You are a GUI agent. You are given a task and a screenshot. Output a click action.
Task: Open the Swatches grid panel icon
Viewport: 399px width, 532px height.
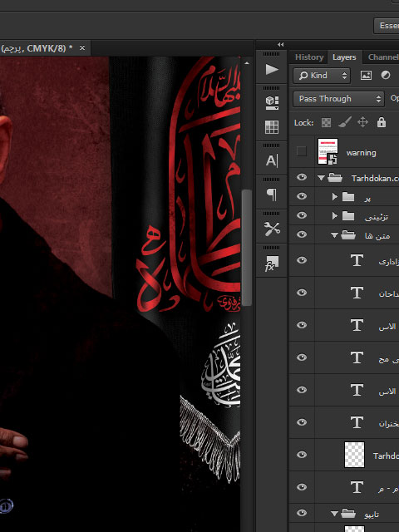point(272,127)
